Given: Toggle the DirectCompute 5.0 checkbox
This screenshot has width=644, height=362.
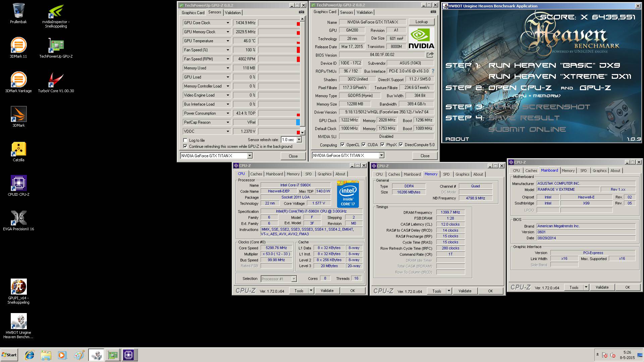Looking at the screenshot, I should (x=401, y=145).
